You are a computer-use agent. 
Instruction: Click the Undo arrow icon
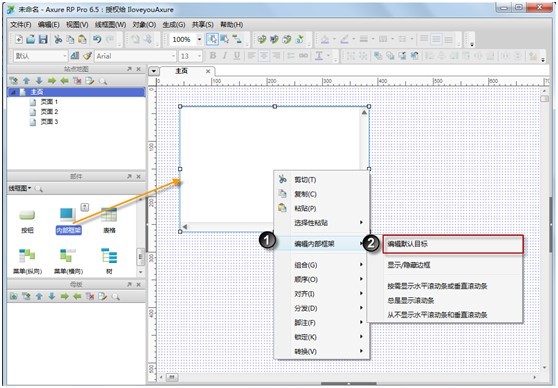coord(97,39)
